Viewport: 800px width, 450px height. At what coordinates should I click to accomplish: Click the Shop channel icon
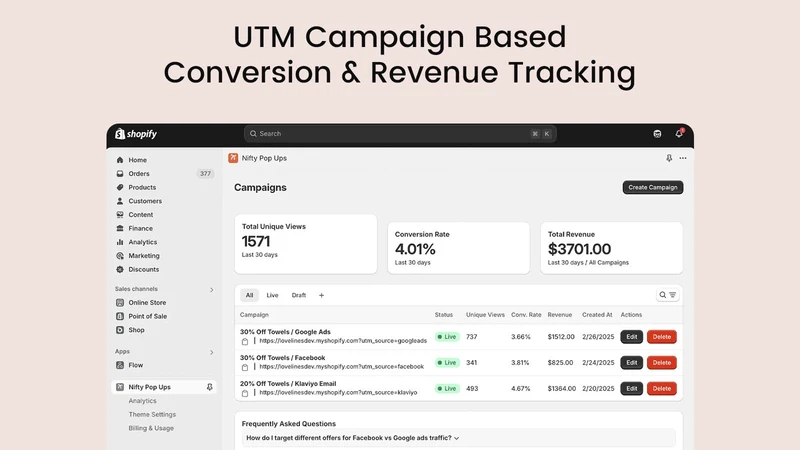[120, 330]
